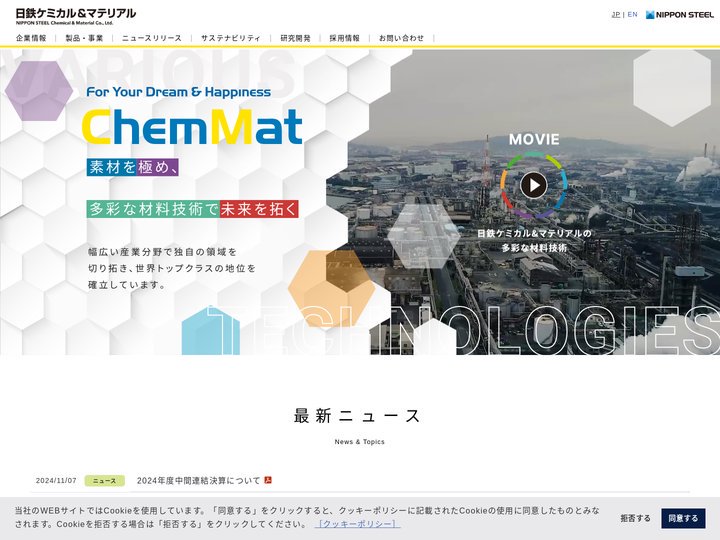Play the MOVIE video button

pyautogui.click(x=534, y=185)
